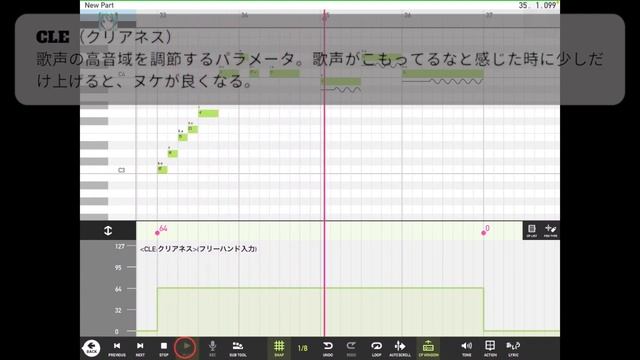Start playback with the play button
Viewport: 640px width, 360px height.
pyautogui.click(x=186, y=347)
